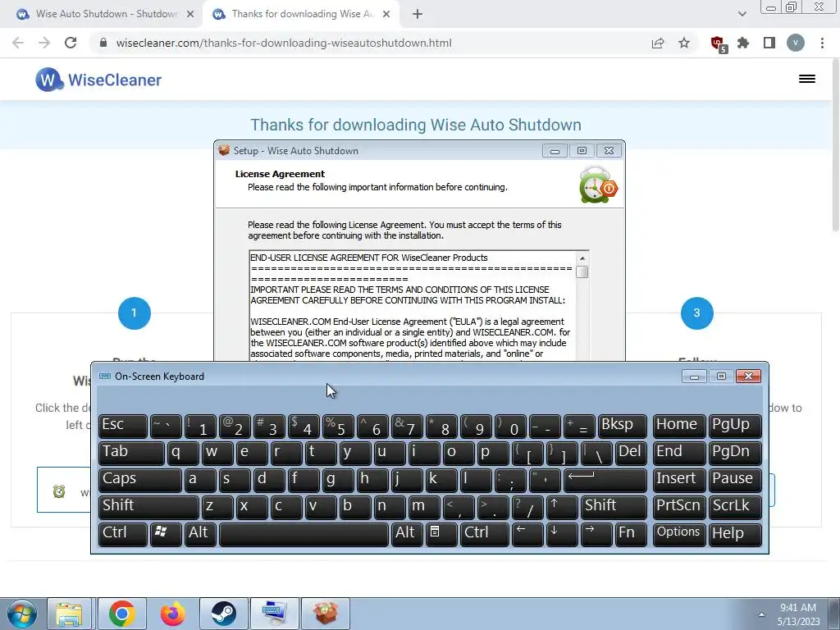This screenshot has width=840, height=630.
Task: Click the 'a' key on keyboard
Action: (x=200, y=480)
